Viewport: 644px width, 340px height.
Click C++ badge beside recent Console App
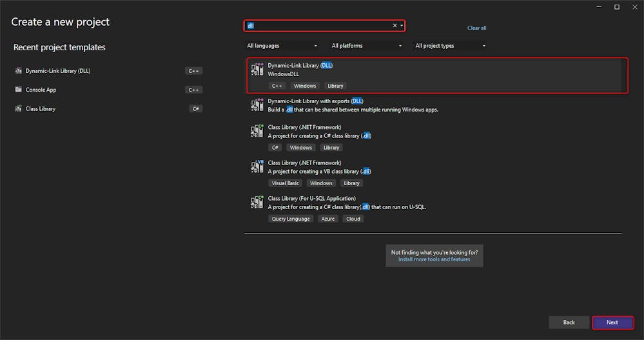coord(193,90)
